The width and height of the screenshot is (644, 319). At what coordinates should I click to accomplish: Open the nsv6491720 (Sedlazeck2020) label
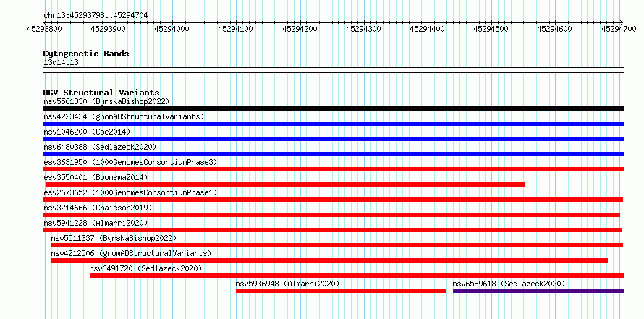point(145,268)
